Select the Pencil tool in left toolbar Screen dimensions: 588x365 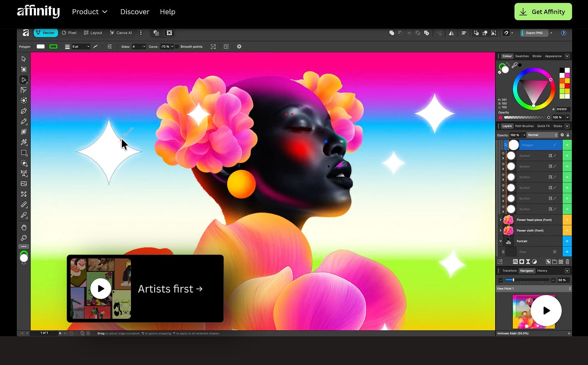coord(24,121)
